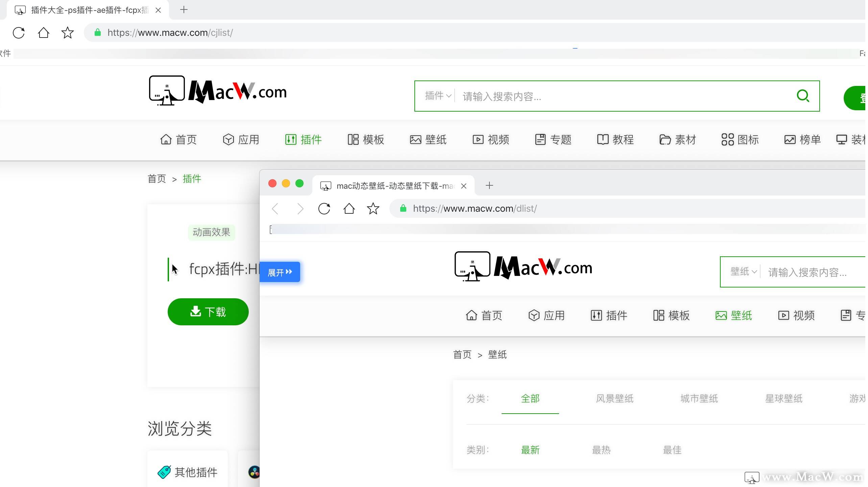The width and height of the screenshot is (868, 487).
Task: Open 首页 in front window navigation
Action: (484, 315)
